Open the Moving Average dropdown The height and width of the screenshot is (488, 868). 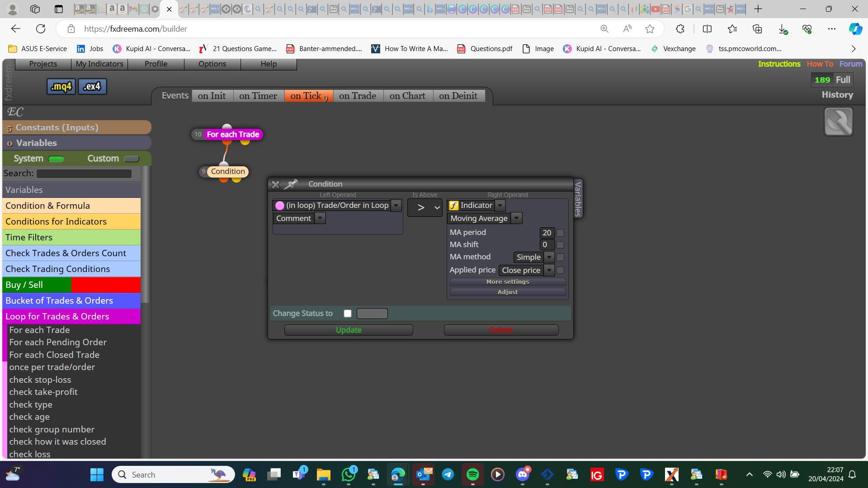point(516,219)
